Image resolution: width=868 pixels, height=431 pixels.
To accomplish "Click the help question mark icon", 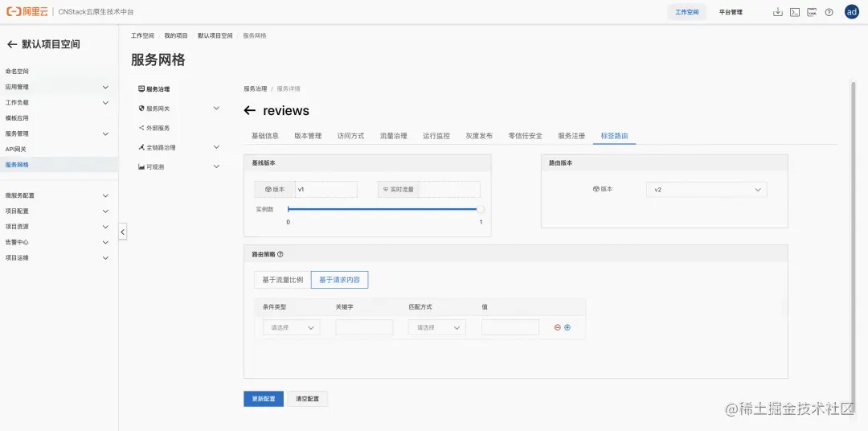I will click(x=829, y=12).
